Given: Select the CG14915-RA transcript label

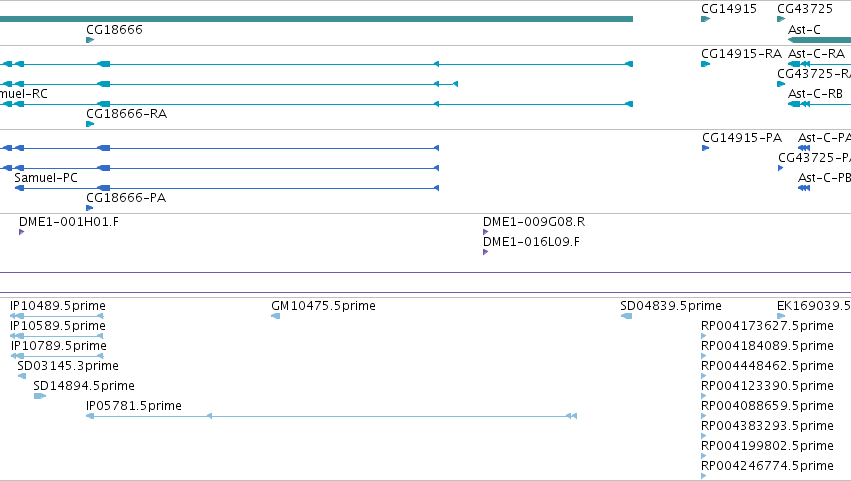Looking at the screenshot, I should [x=741, y=54].
